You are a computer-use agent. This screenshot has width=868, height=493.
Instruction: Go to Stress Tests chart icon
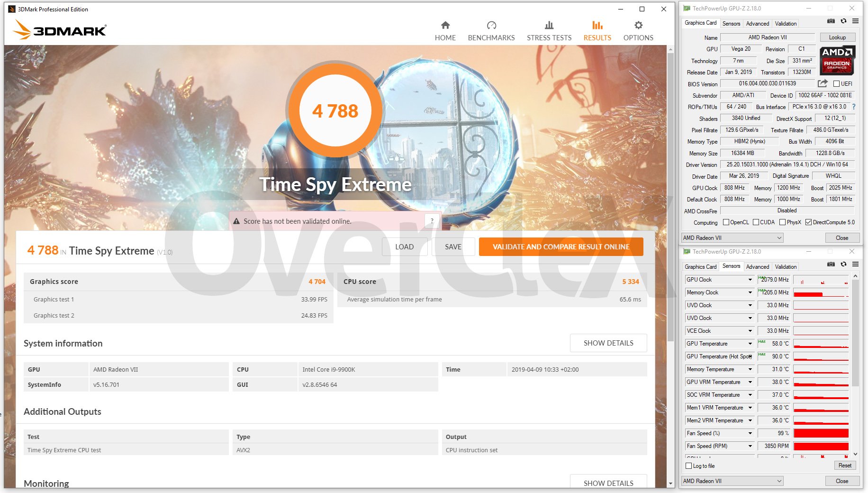point(549,26)
